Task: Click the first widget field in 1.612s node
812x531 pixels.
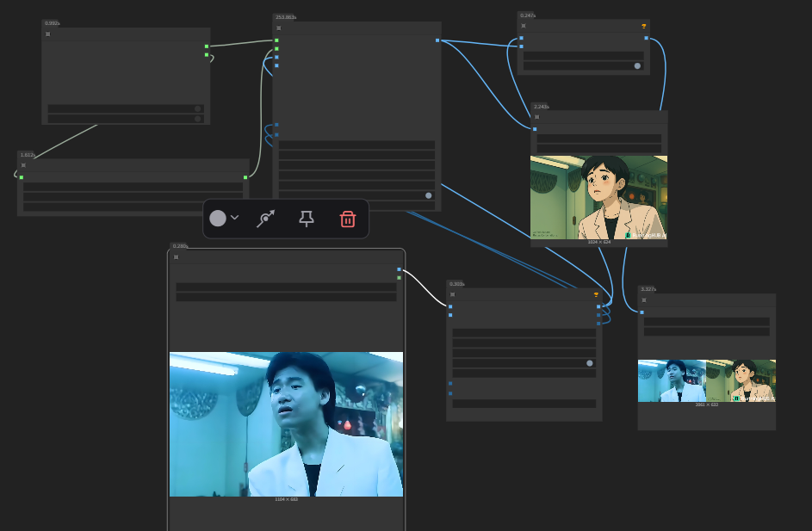Action: pos(133,187)
